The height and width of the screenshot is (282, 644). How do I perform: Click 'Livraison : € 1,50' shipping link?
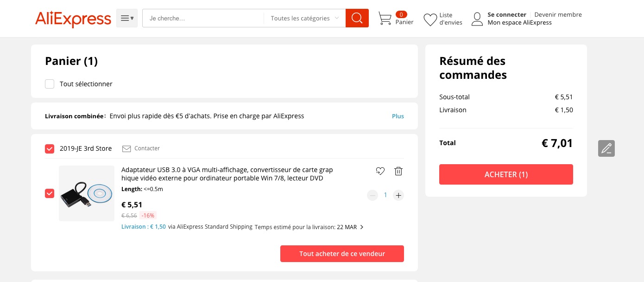click(x=144, y=227)
